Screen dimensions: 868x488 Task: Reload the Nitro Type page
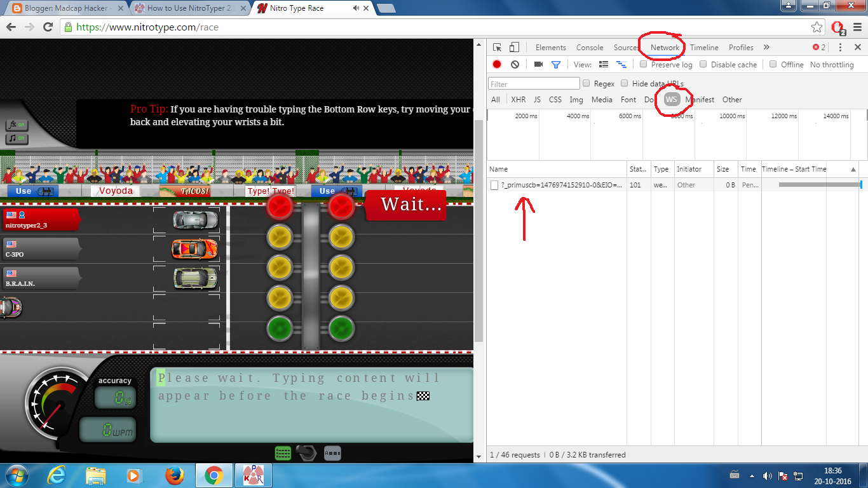[x=48, y=27]
